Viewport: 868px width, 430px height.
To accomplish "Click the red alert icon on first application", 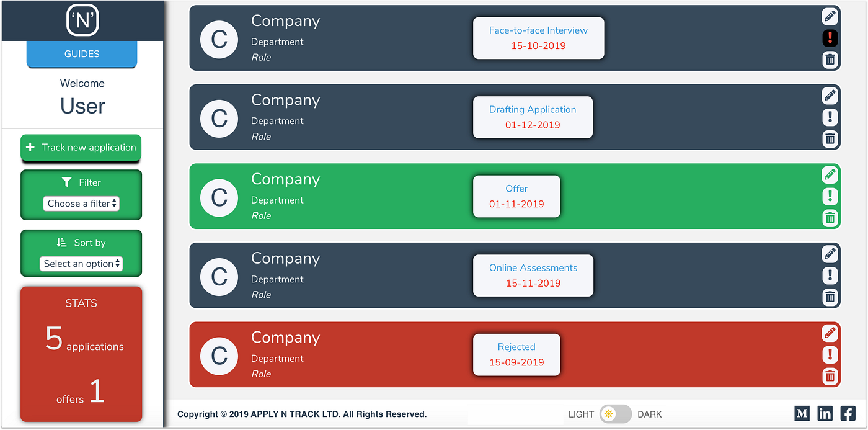I will coord(830,38).
